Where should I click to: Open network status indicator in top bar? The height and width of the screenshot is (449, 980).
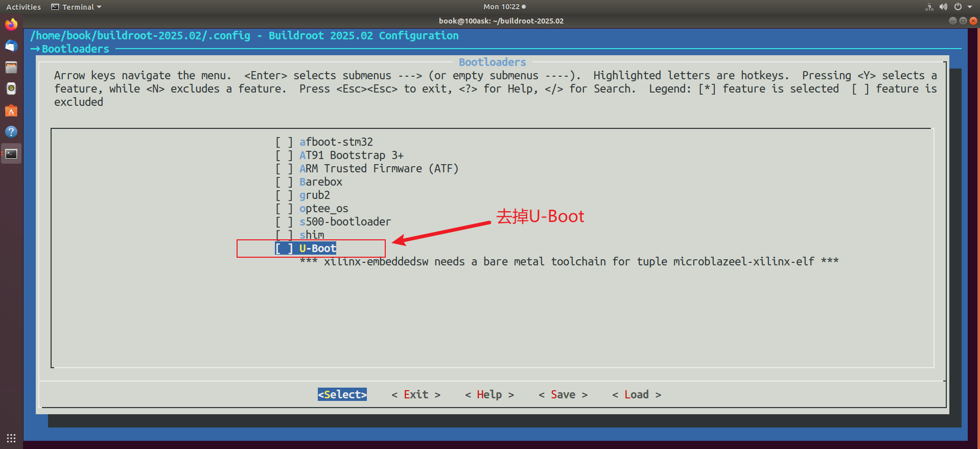pyautogui.click(x=929, y=7)
